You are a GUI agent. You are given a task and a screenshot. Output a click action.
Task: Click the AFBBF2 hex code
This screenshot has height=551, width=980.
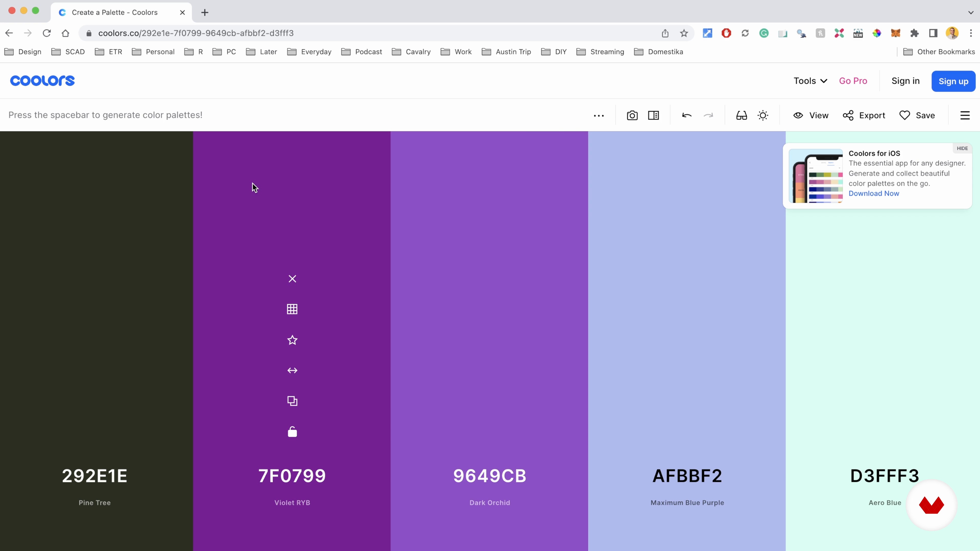[x=687, y=476]
